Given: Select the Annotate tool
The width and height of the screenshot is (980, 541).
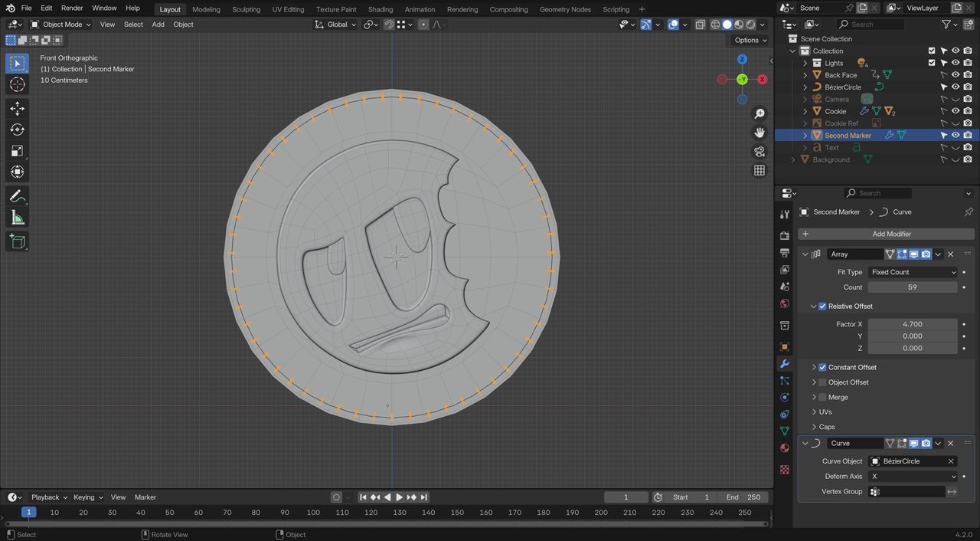Looking at the screenshot, I should pyautogui.click(x=17, y=196).
